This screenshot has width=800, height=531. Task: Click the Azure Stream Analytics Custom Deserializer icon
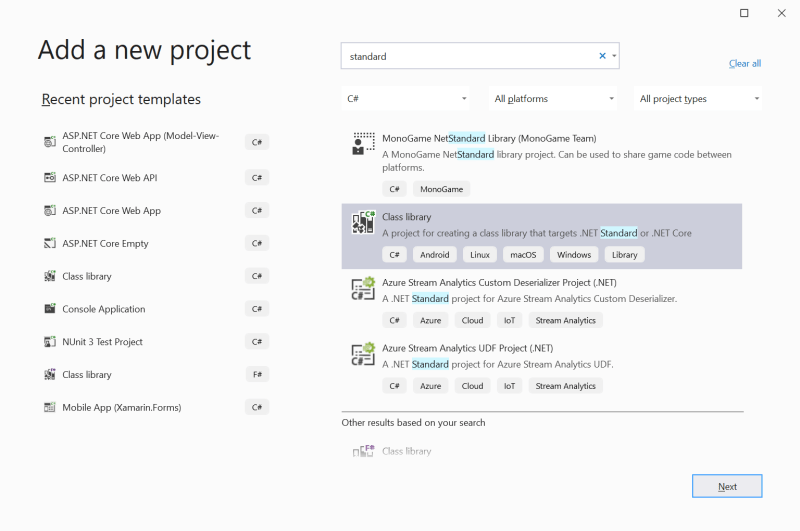(363, 288)
